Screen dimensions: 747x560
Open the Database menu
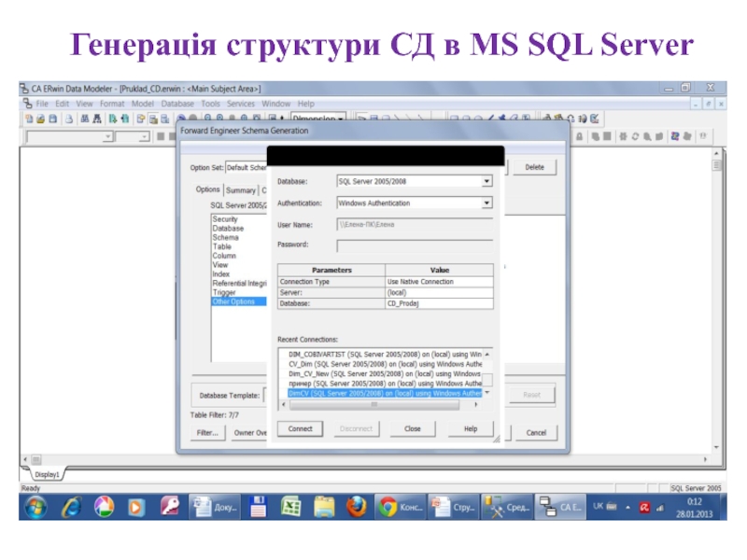click(176, 104)
